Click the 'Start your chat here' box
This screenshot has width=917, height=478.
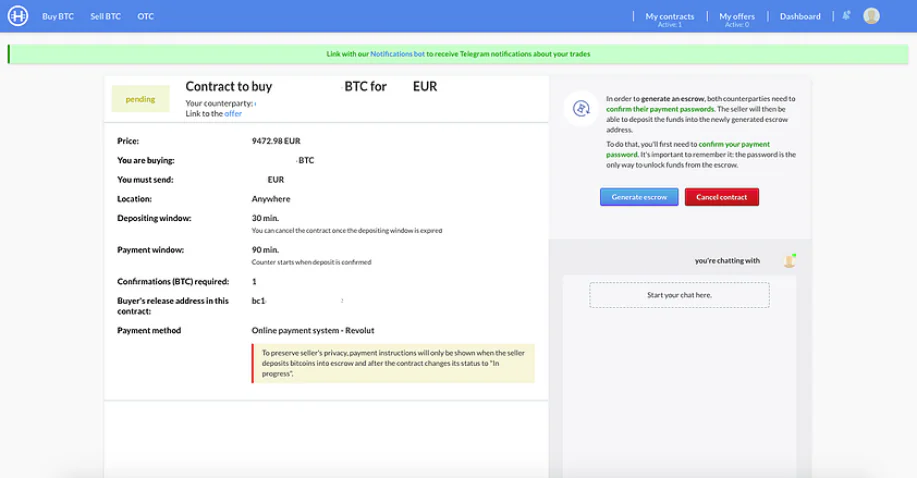point(679,295)
